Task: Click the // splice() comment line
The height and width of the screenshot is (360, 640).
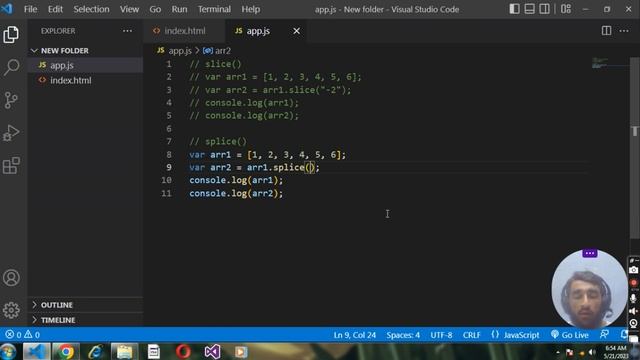Action: [x=218, y=142]
